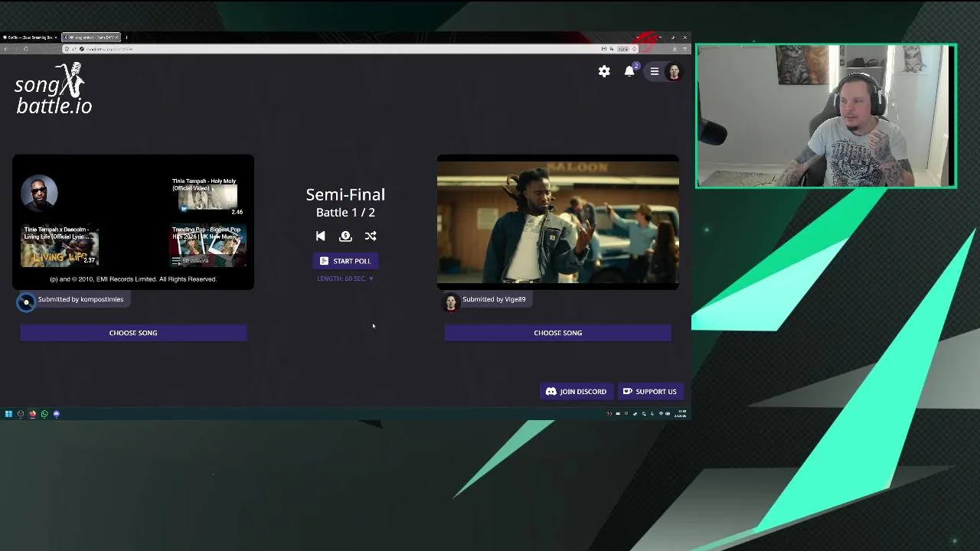Click the 'Semi-Final' heading
The height and width of the screenshot is (551, 980).
(345, 194)
